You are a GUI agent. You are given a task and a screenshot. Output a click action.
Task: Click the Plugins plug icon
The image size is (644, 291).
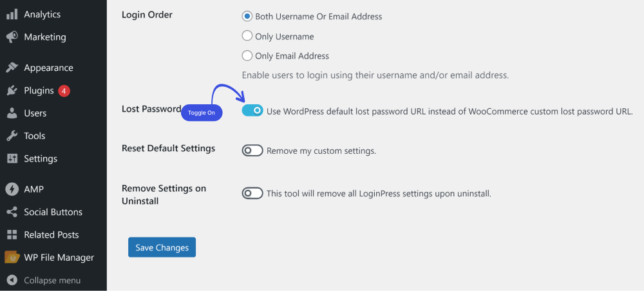pos(12,90)
